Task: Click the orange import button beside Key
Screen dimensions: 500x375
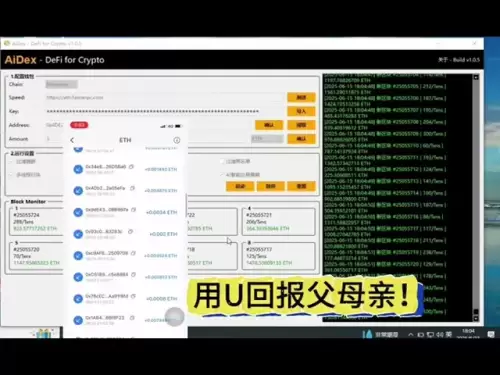Action: click(301, 111)
